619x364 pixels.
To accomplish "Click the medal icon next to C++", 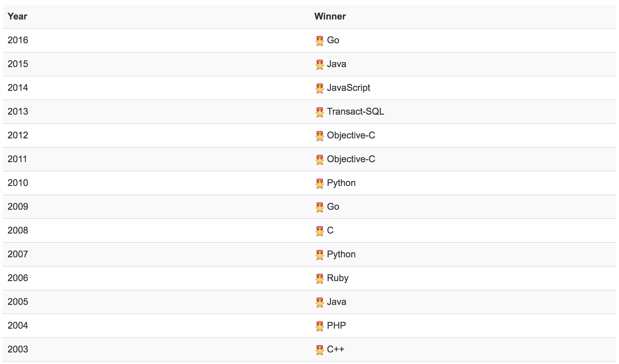I will click(319, 350).
